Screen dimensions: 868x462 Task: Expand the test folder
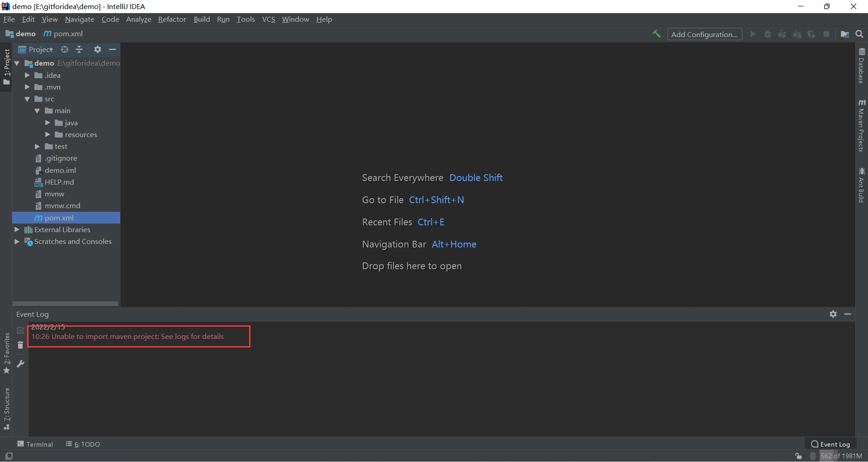37,147
